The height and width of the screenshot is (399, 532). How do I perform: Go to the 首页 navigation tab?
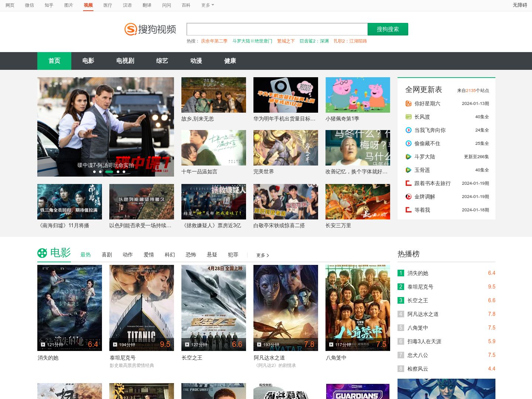(54, 61)
